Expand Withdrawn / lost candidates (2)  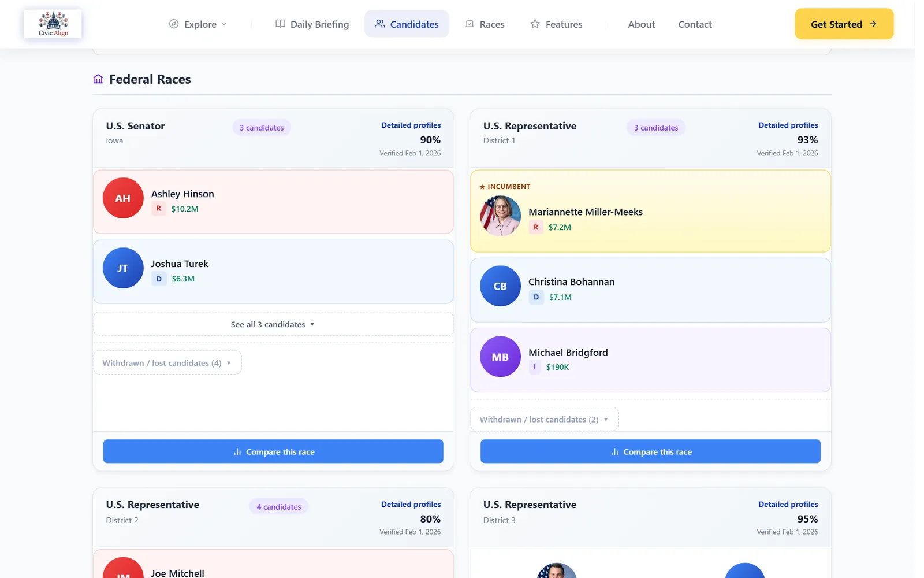[x=544, y=420]
